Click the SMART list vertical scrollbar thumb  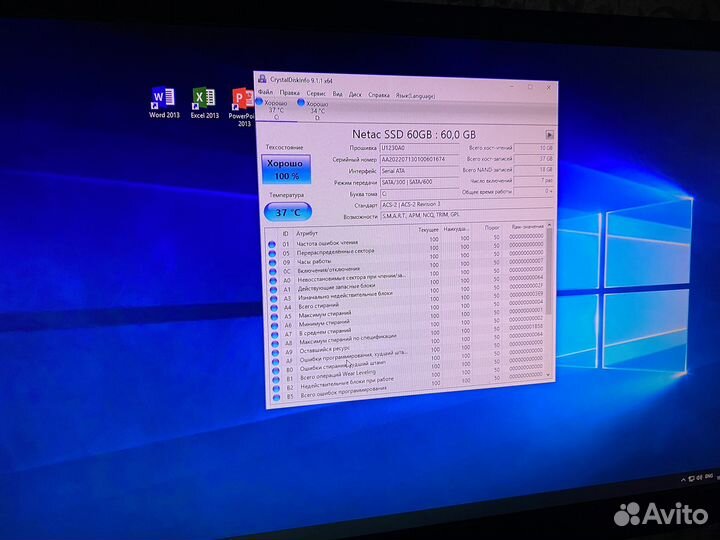(x=549, y=272)
